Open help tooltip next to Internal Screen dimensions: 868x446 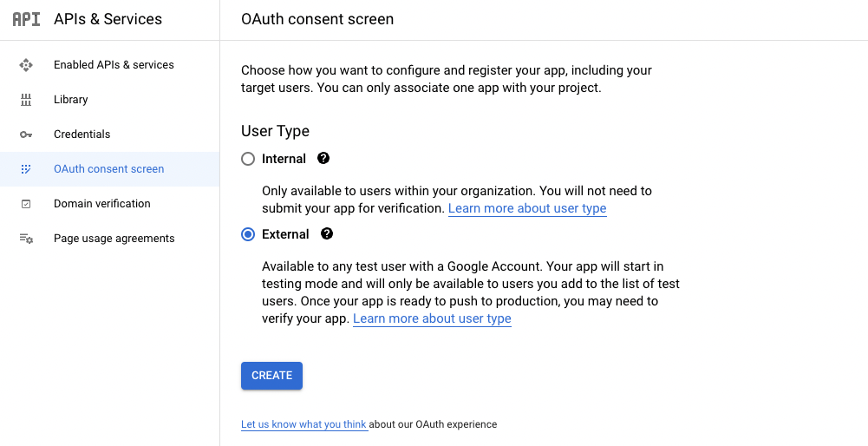tap(323, 159)
